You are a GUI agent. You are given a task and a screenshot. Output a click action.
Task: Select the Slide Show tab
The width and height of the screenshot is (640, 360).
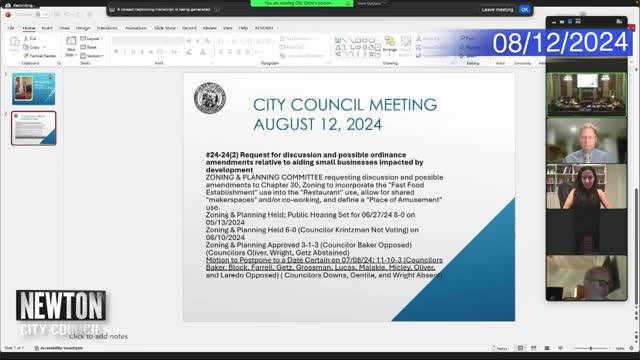pos(164,28)
